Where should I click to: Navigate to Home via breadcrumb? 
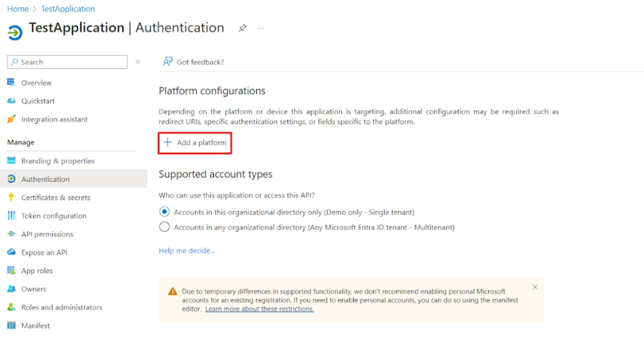point(18,9)
